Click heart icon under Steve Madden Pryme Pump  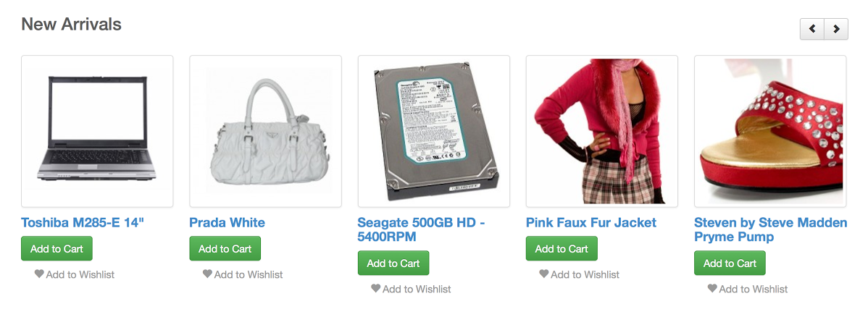(712, 288)
